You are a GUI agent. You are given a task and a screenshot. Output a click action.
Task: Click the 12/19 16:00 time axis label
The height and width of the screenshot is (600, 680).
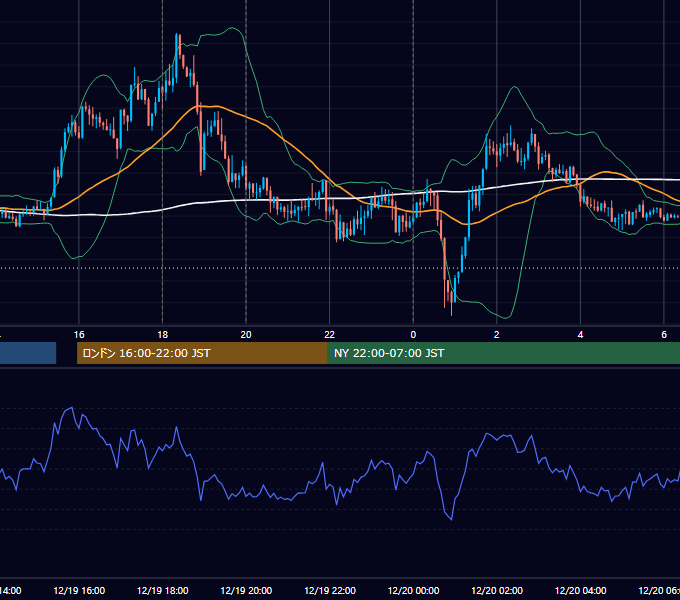pyautogui.click(x=79, y=590)
